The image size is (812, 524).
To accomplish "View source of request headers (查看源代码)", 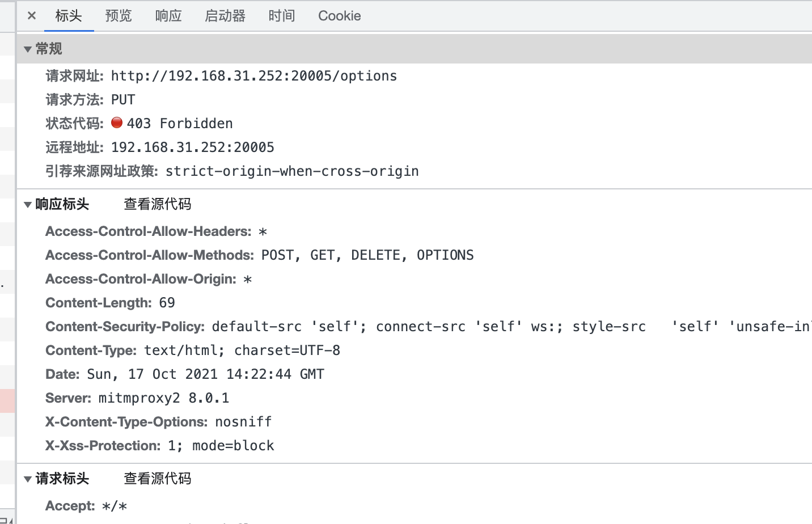I will point(158,479).
